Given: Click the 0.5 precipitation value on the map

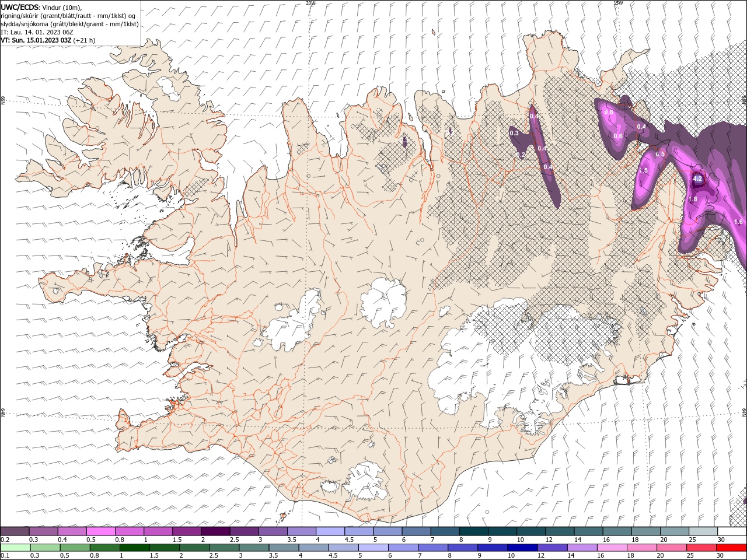Looking at the screenshot, I should pos(660,154).
